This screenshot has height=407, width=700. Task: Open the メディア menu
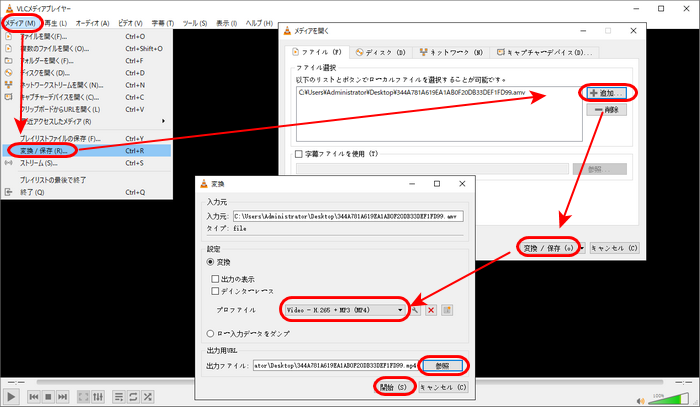point(20,23)
